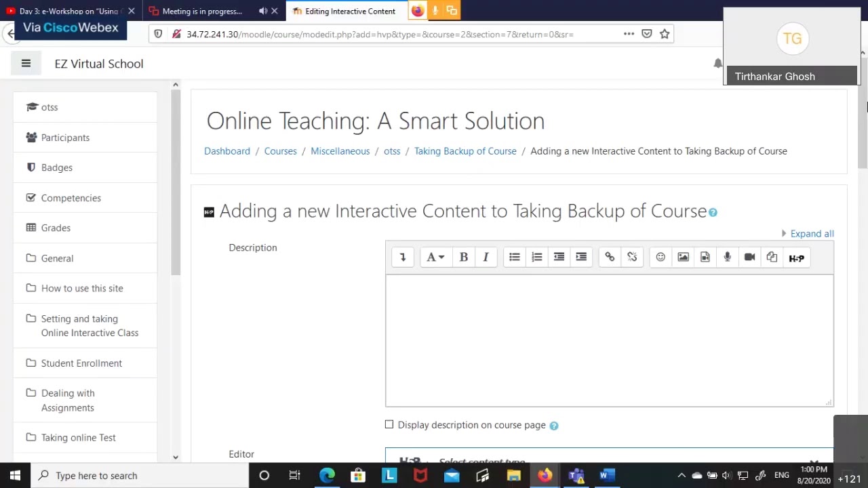Open Participants in the sidebar

click(x=65, y=138)
